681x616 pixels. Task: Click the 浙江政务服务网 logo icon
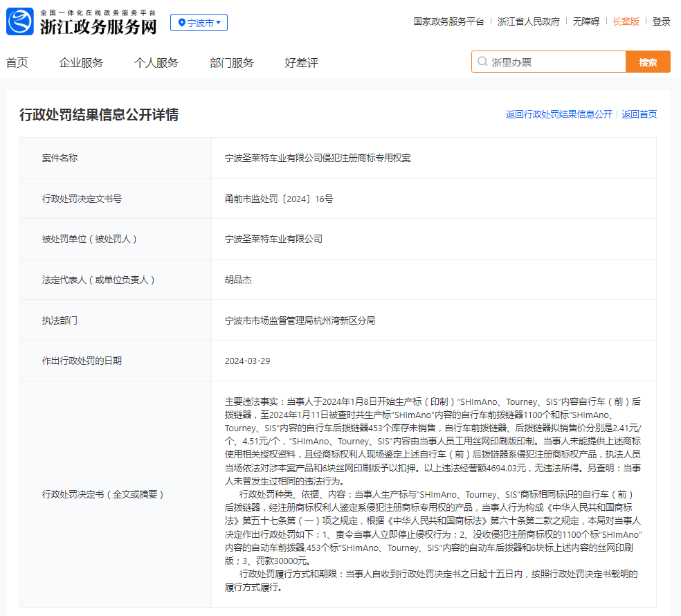pos(20,21)
